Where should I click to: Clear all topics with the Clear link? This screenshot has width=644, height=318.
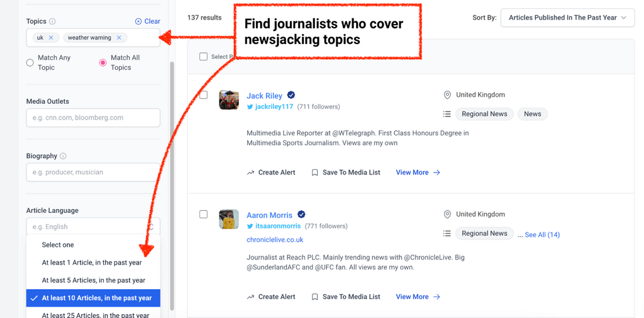coord(148,21)
